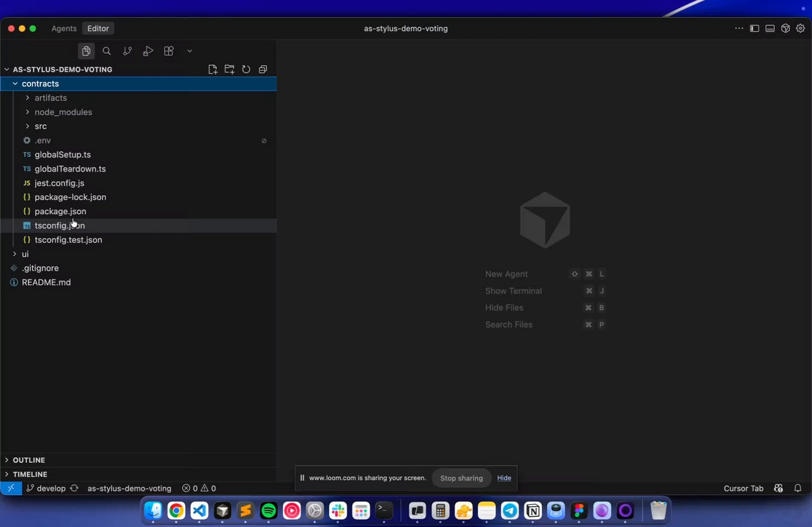Viewport: 812px width, 527px height.
Task: Open Calculator from the Dock
Action: coord(440,510)
